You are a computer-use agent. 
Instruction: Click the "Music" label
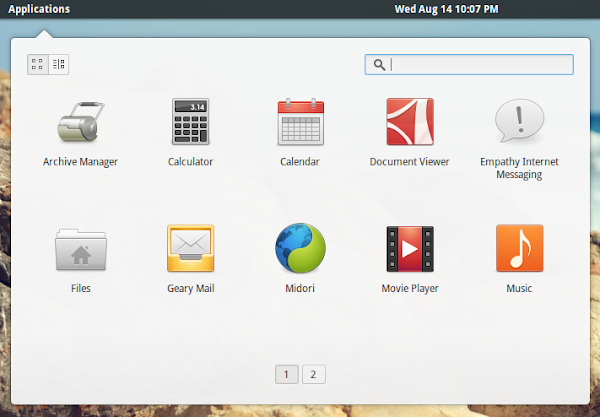pyautogui.click(x=519, y=288)
